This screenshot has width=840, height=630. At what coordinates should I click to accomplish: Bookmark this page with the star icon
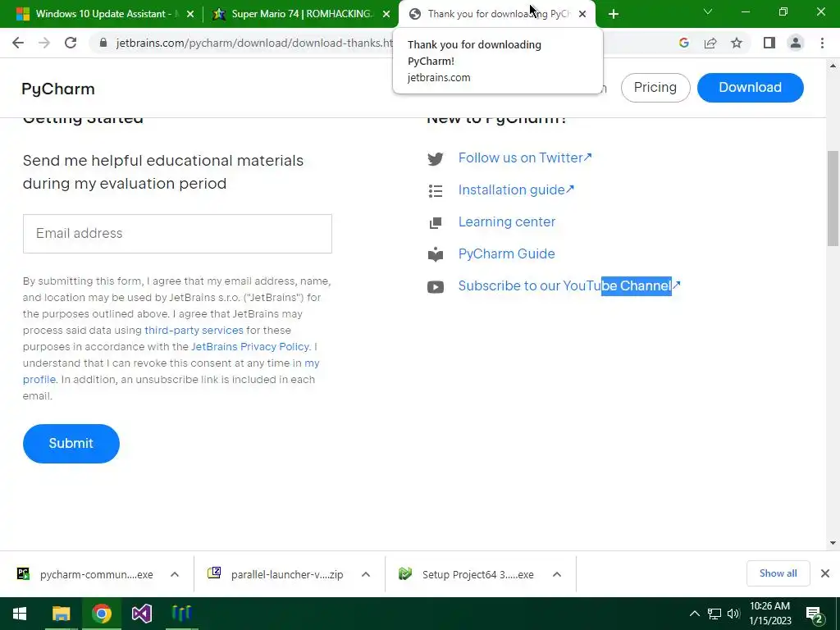[737, 43]
